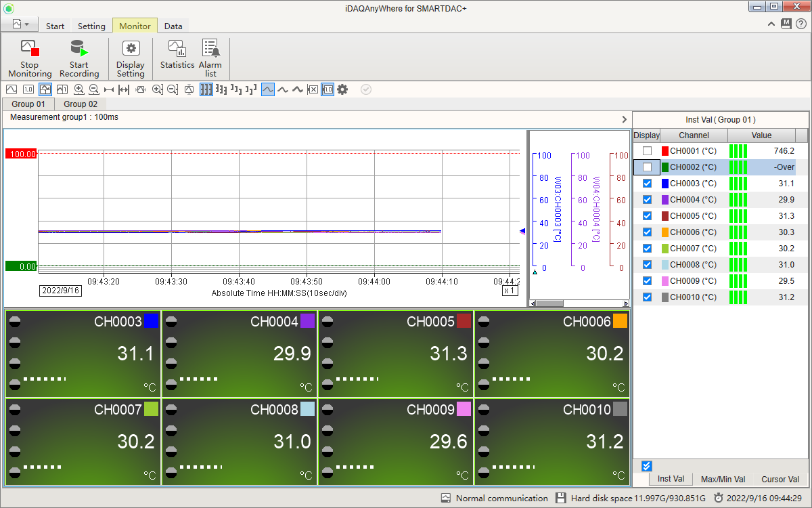Click the narrow horizontal span arrow icon
The image size is (812, 508).
pos(109,89)
